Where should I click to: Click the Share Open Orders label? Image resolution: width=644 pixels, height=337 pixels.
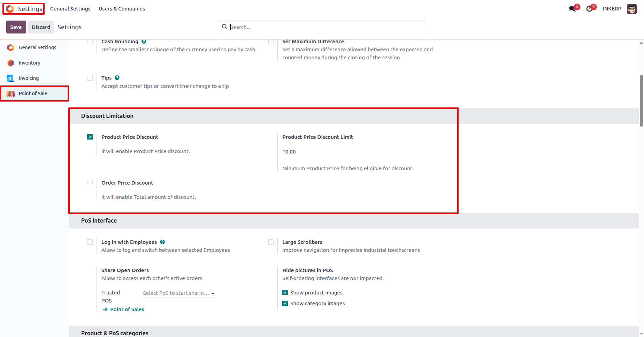pos(125,270)
